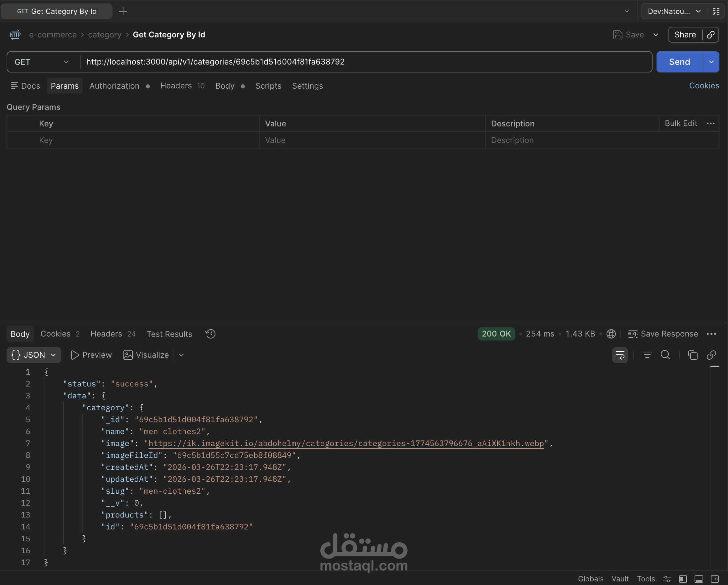Image resolution: width=728 pixels, height=585 pixels.
Task: Click the response link icon
Action: point(711,355)
